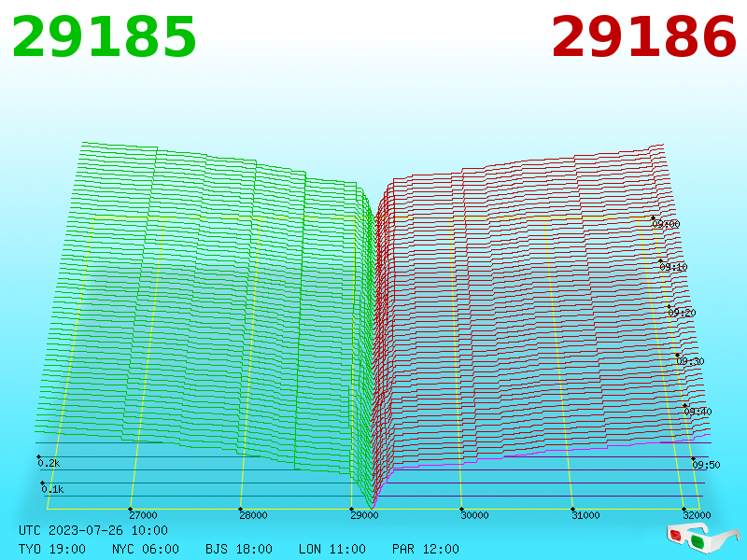Click the UTC 2023-07-26 10:00 timestamp
The width and height of the screenshot is (747, 560).
[x=93, y=530]
